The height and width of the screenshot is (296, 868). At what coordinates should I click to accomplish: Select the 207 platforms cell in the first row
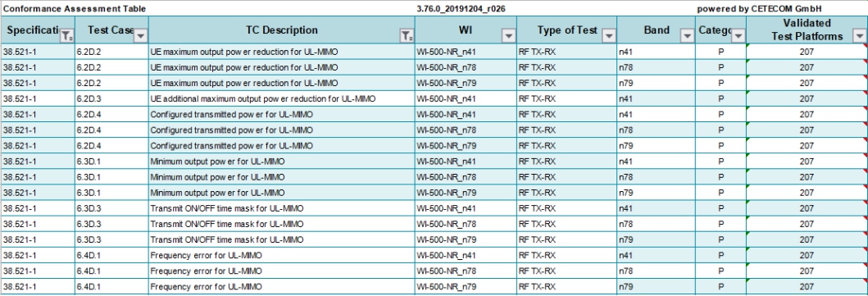click(807, 52)
